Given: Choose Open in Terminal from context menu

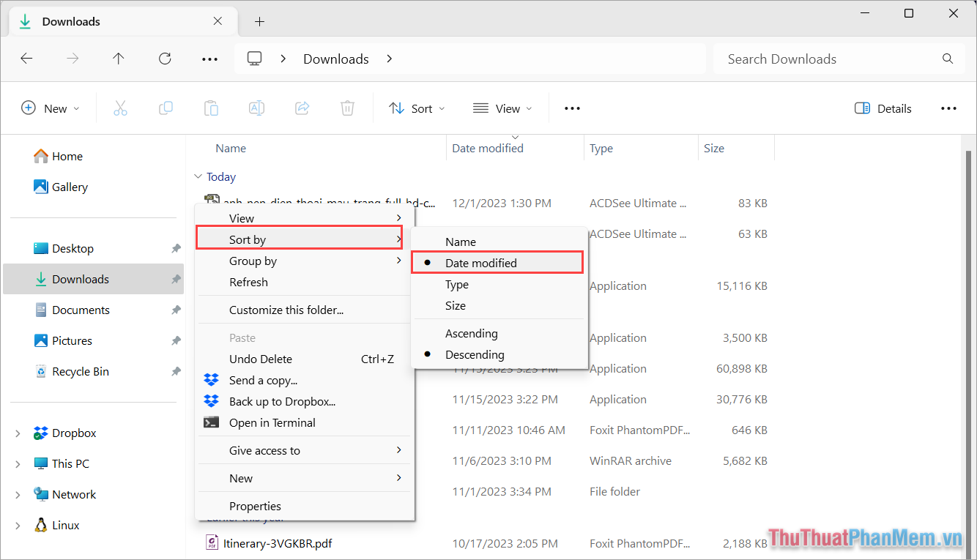Looking at the screenshot, I should (x=271, y=422).
